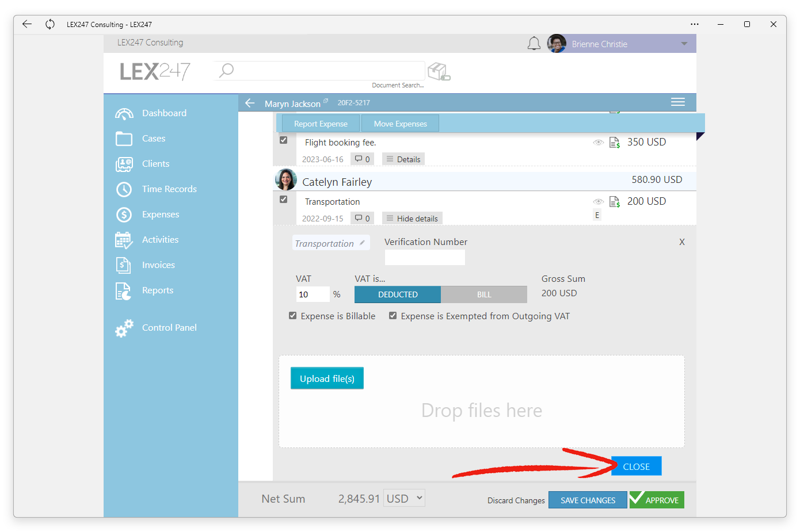Viewport: 800px width, 532px height.
Task: Click Brienne Christie's avatar
Action: 557,44
